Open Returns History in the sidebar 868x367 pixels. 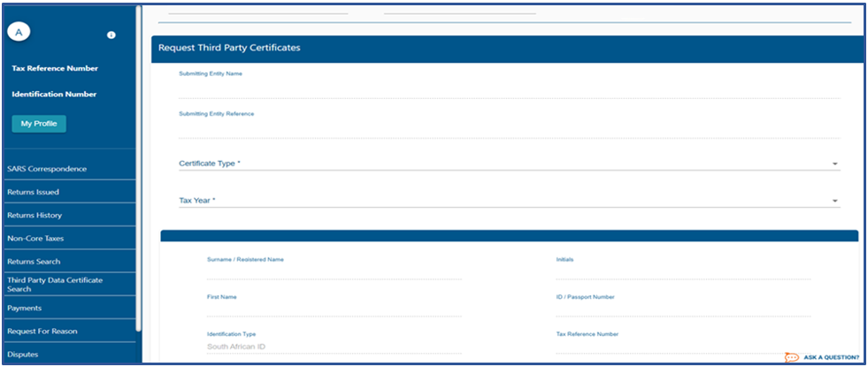34,215
